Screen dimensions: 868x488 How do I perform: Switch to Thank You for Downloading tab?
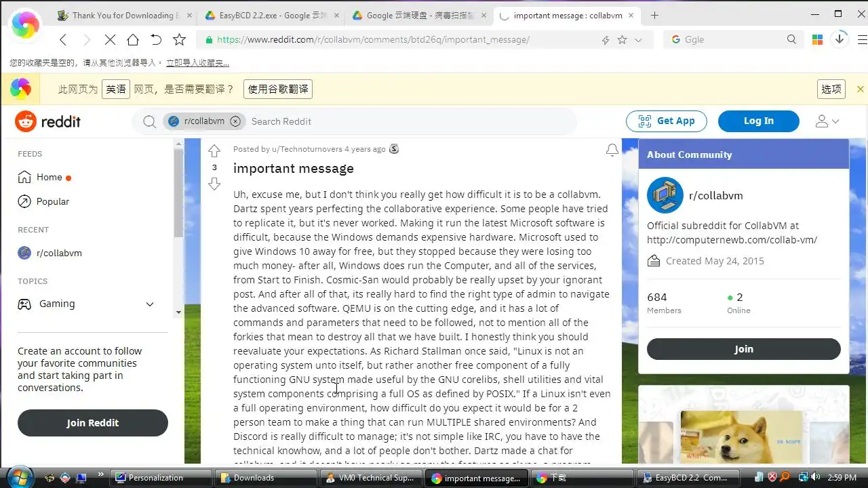pyautogui.click(x=125, y=15)
